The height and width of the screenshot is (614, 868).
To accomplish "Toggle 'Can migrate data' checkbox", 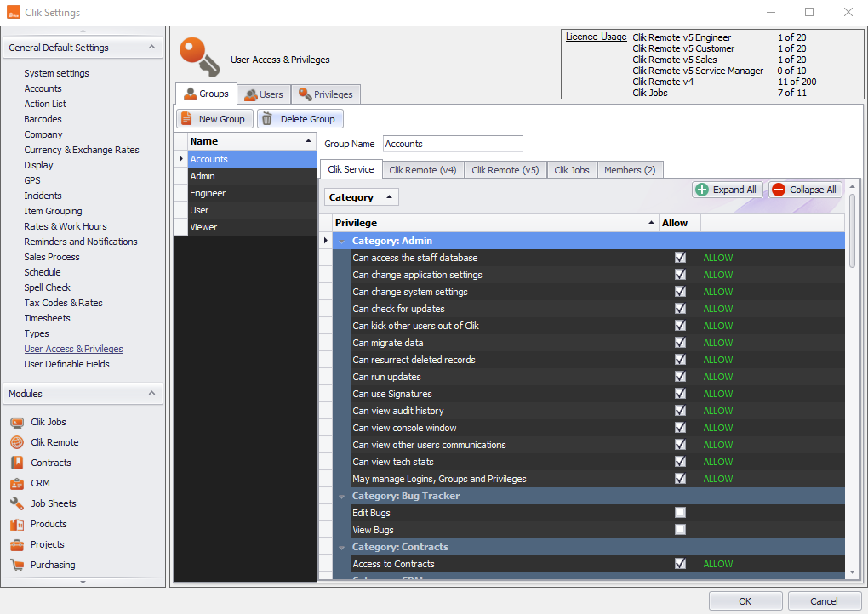I will tap(680, 343).
